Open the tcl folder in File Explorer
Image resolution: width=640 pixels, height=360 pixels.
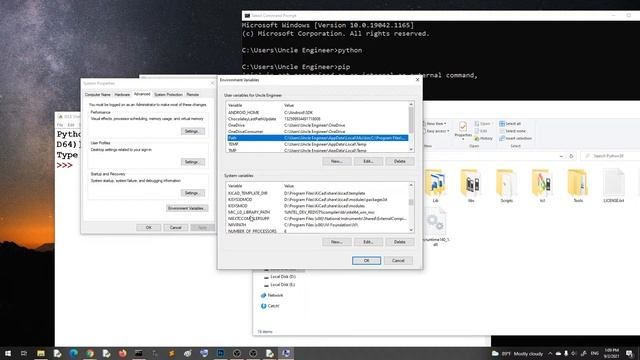(542, 186)
